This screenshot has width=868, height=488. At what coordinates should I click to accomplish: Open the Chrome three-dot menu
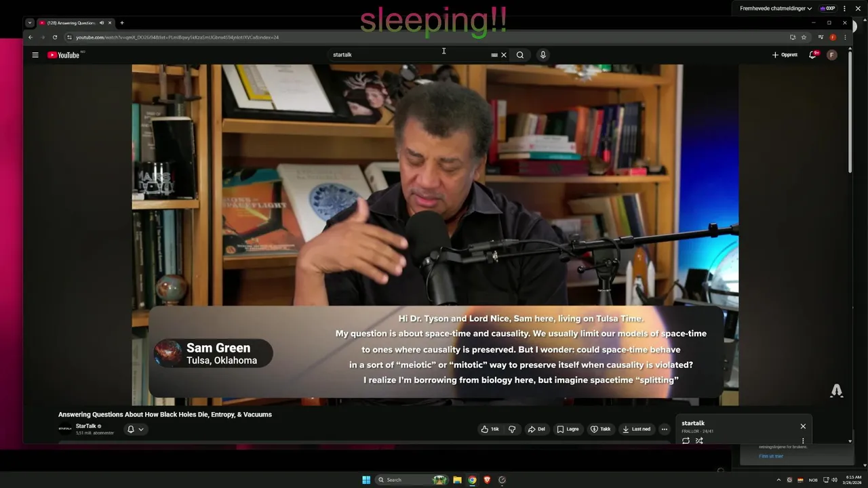[845, 37]
